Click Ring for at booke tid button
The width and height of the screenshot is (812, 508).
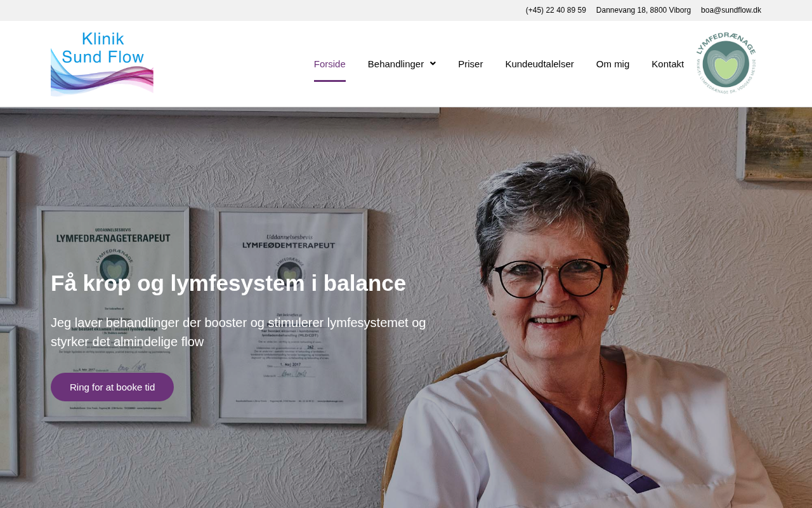[x=112, y=387]
